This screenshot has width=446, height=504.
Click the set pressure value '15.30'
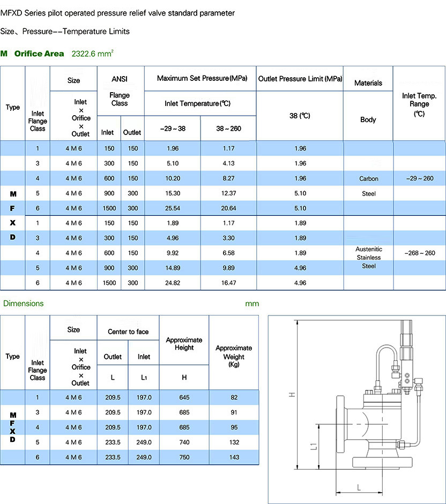(x=173, y=193)
